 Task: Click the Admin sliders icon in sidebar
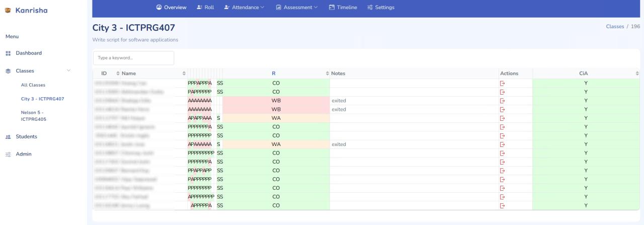click(8, 154)
